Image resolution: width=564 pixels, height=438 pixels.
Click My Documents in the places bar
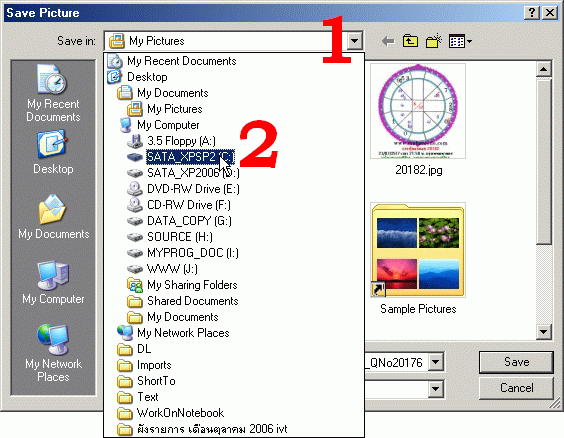pos(54,217)
